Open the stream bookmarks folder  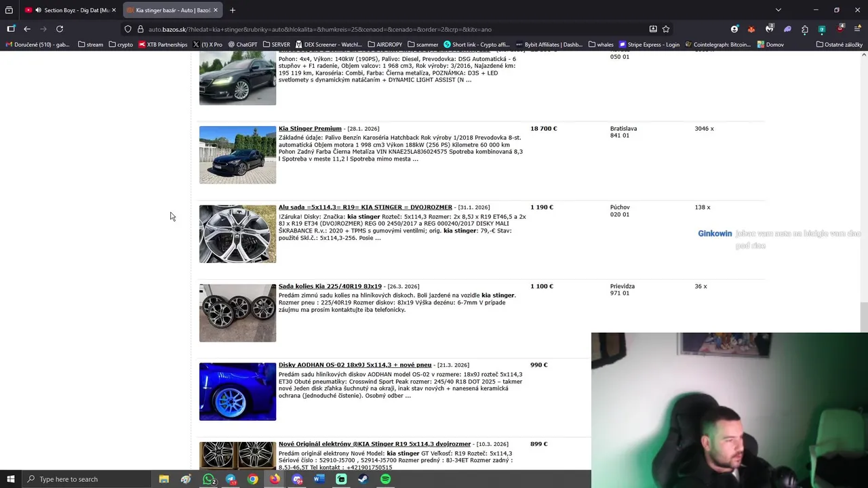(x=90, y=45)
